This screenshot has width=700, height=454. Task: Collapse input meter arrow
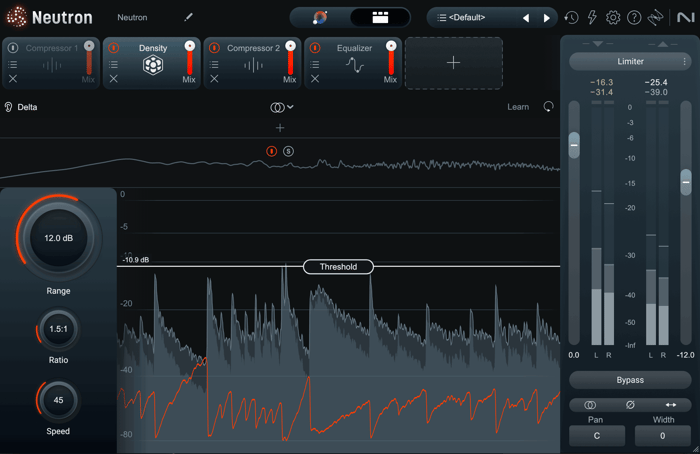(x=598, y=44)
